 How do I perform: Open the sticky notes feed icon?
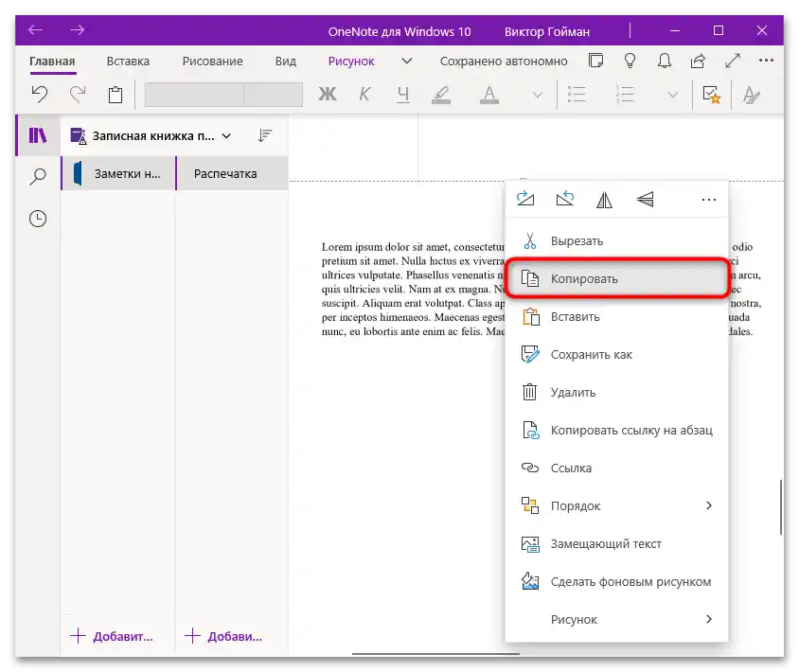click(x=595, y=61)
